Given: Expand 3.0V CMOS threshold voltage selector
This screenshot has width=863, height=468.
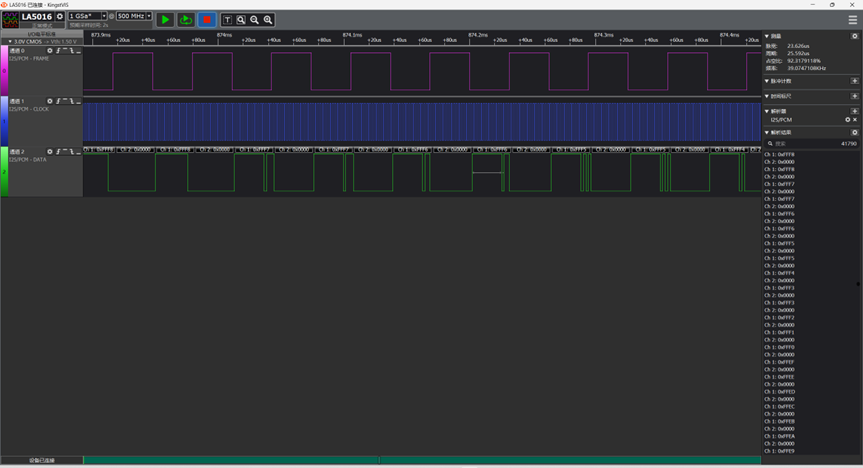Looking at the screenshot, I should [42, 41].
